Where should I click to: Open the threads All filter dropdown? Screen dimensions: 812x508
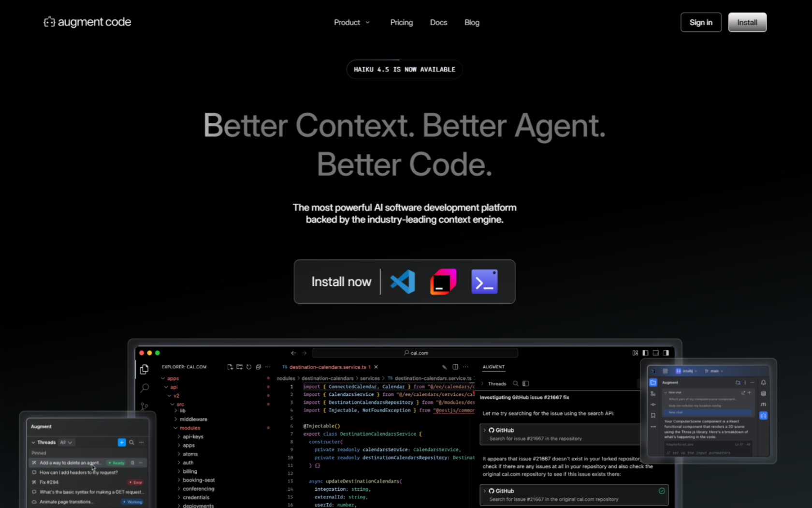(x=66, y=442)
